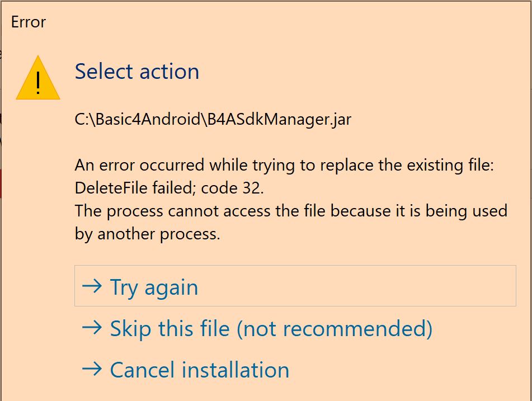
Task: Click the empty title bar area right of Error
Action: tap(280, 22)
